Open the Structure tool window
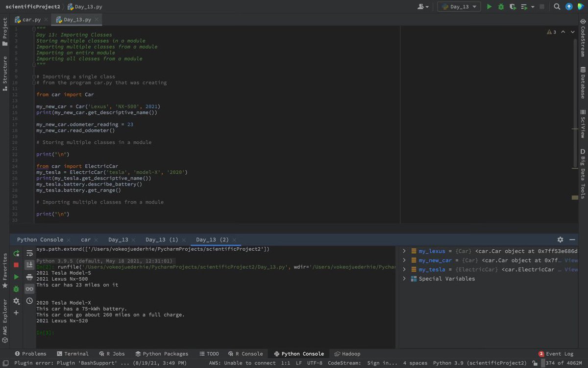The height and width of the screenshot is (368, 588). click(x=5, y=73)
